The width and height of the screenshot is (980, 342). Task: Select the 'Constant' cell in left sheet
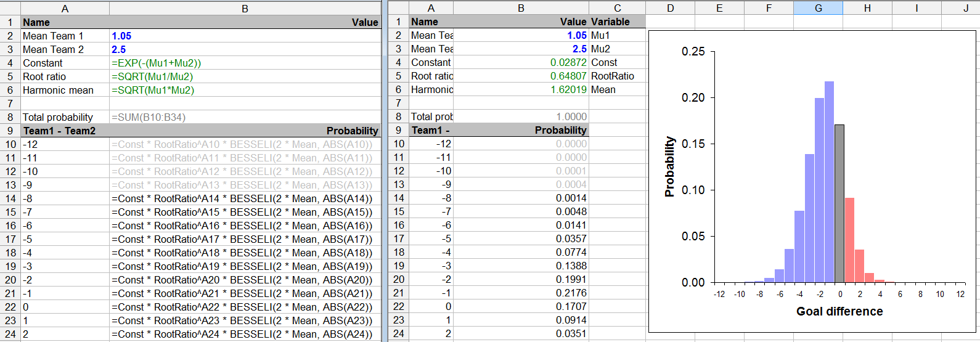pyautogui.click(x=65, y=63)
